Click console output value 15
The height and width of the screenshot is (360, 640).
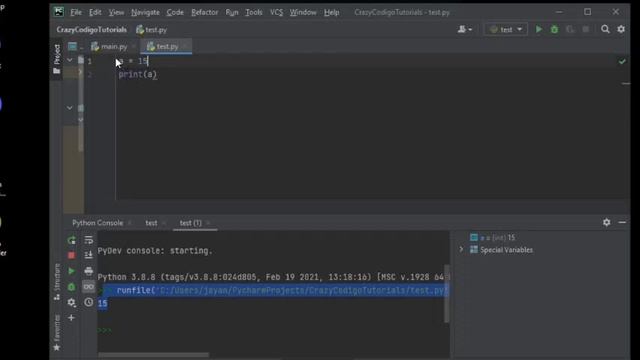(102, 303)
